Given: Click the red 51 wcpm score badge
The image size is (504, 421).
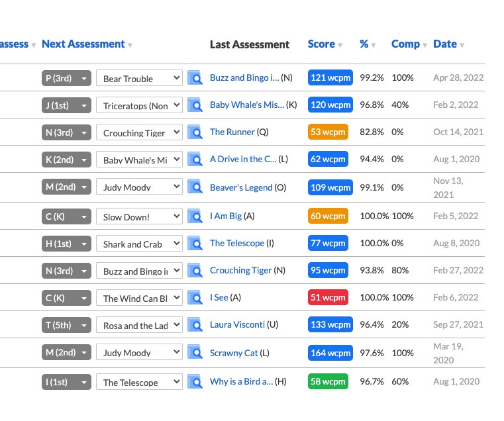Looking at the screenshot, I should click(328, 298).
